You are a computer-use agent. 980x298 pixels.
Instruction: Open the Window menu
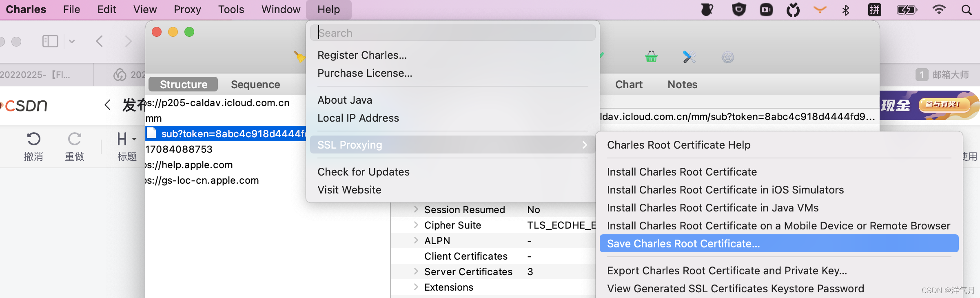coord(281,9)
